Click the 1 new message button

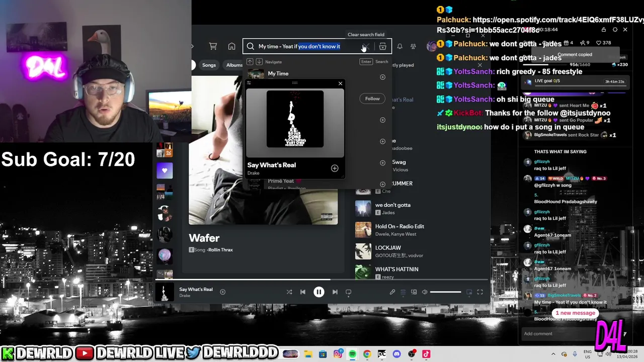click(575, 313)
